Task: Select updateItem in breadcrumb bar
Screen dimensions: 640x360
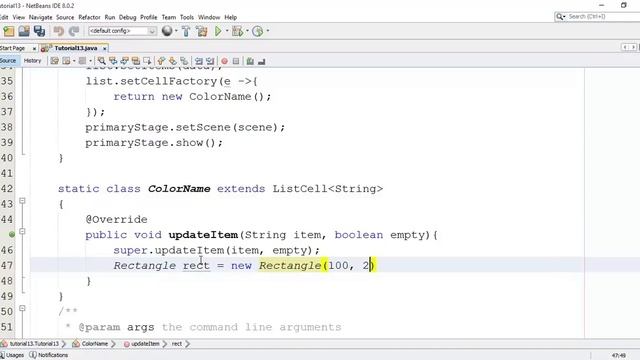Action: tap(145, 344)
